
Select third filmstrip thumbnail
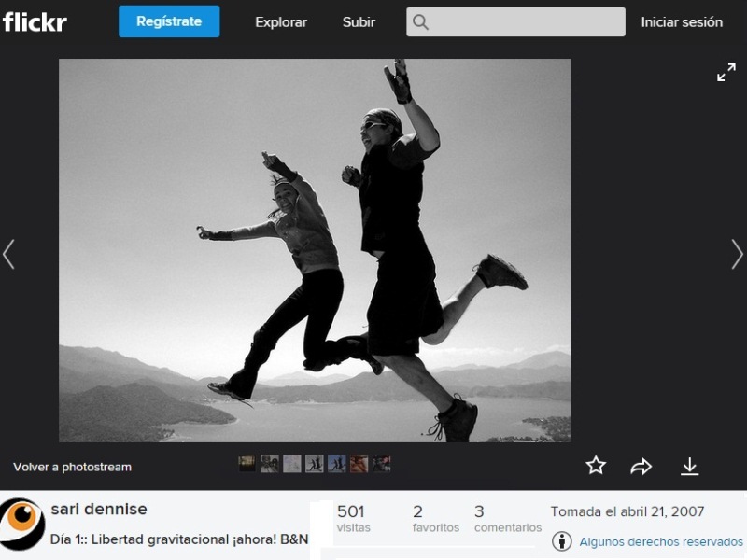pos(292,463)
